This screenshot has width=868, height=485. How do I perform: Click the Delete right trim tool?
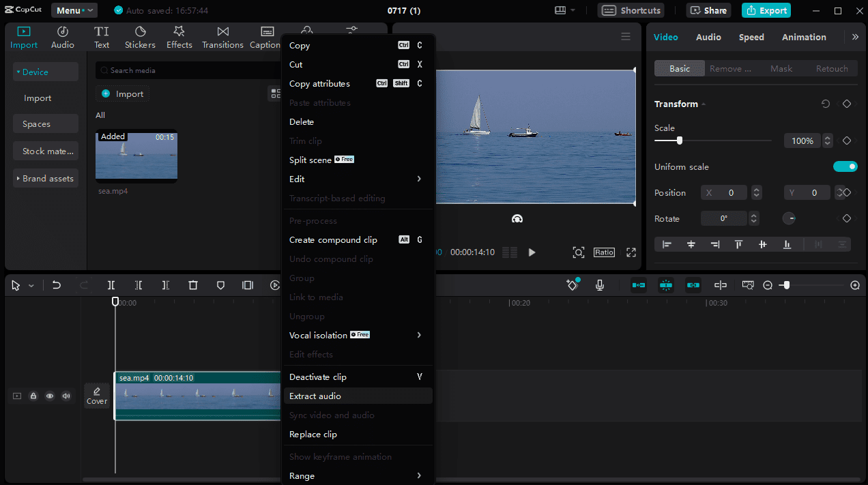coord(166,285)
